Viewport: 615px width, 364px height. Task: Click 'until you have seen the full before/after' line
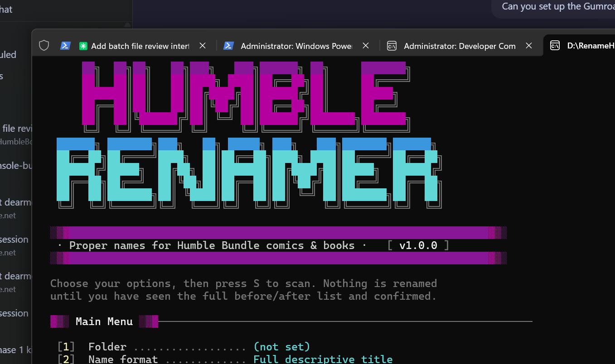[243, 296]
